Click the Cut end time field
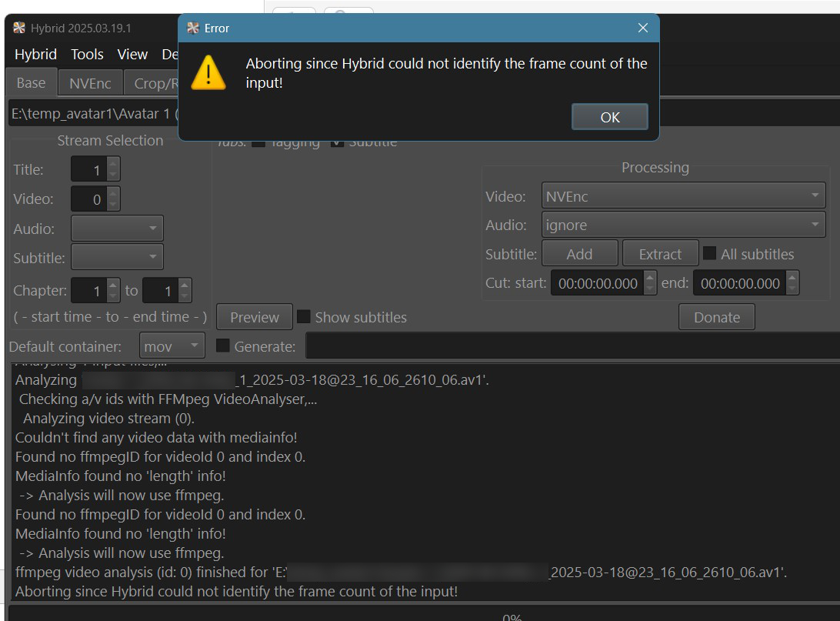 (x=740, y=283)
